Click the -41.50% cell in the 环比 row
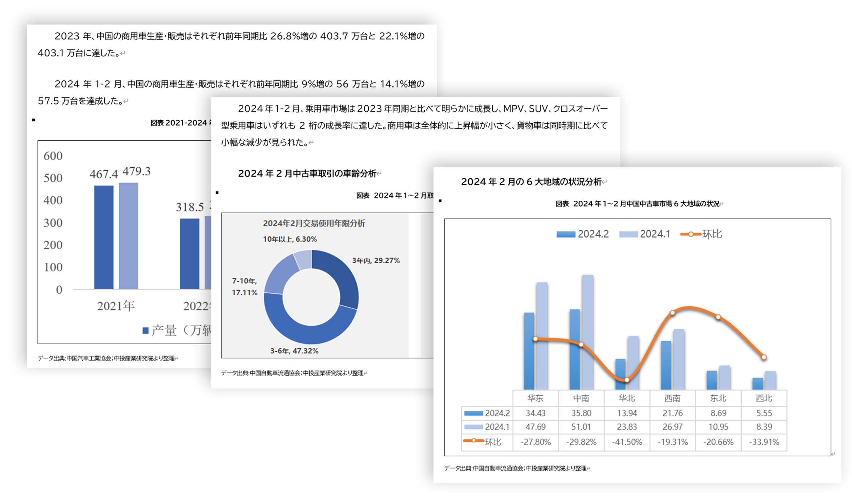 coord(627,442)
